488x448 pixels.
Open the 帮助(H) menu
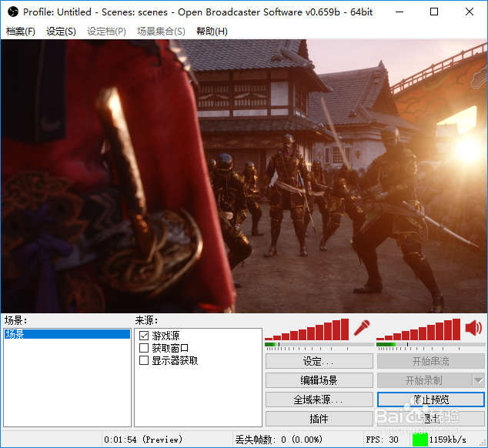pyautogui.click(x=212, y=31)
